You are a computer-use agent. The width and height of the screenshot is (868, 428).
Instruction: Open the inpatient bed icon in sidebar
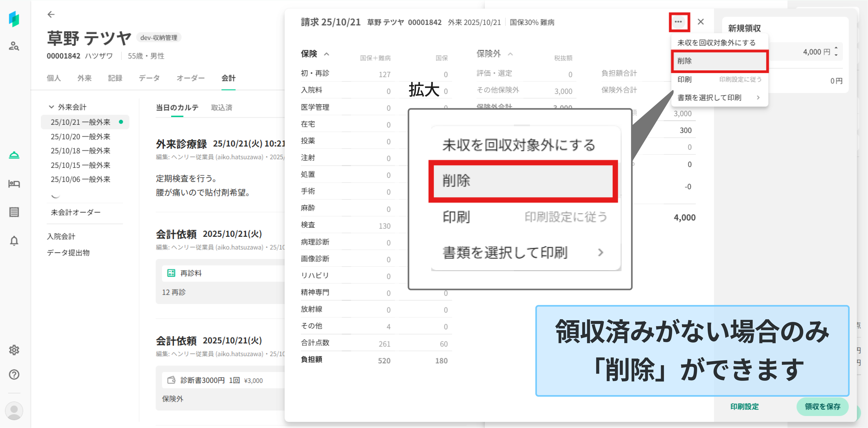click(x=14, y=184)
